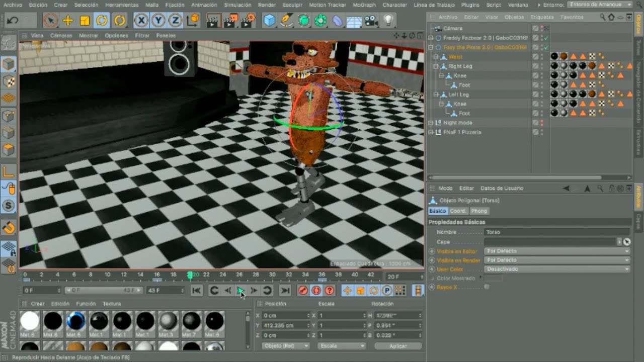
Task: Open the Etiquetas menu in Object Manager
Action: (542, 17)
